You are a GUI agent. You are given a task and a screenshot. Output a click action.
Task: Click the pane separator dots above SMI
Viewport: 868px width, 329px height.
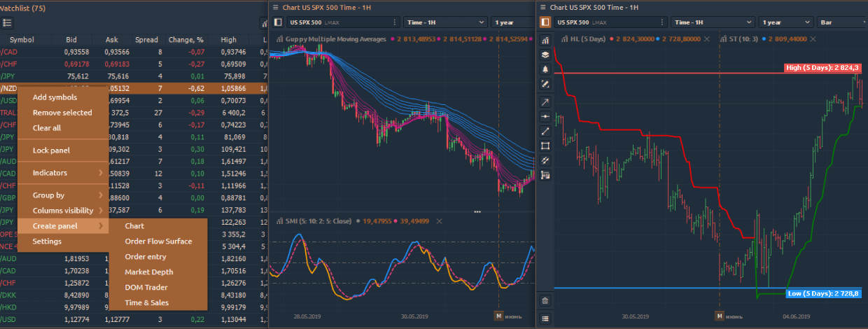(477, 211)
